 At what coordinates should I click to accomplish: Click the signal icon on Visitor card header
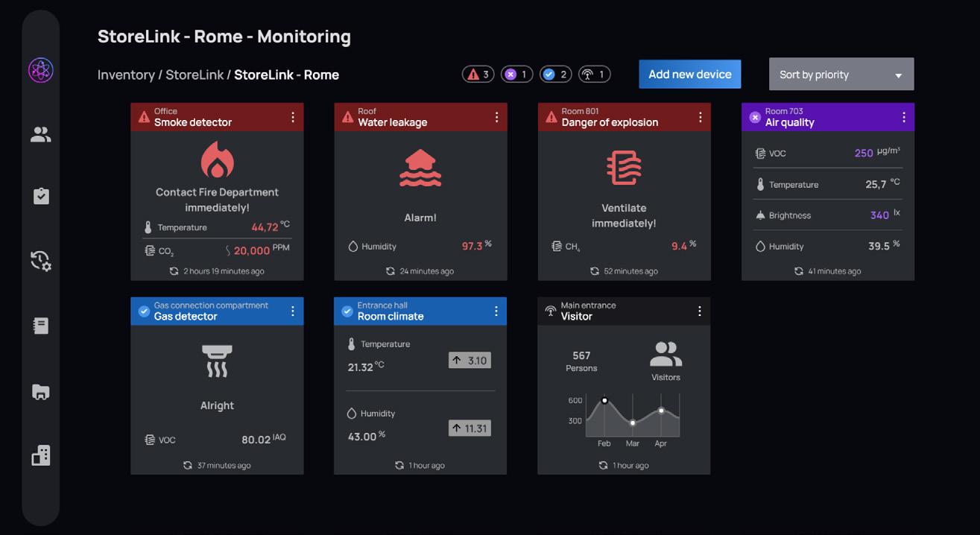point(551,311)
